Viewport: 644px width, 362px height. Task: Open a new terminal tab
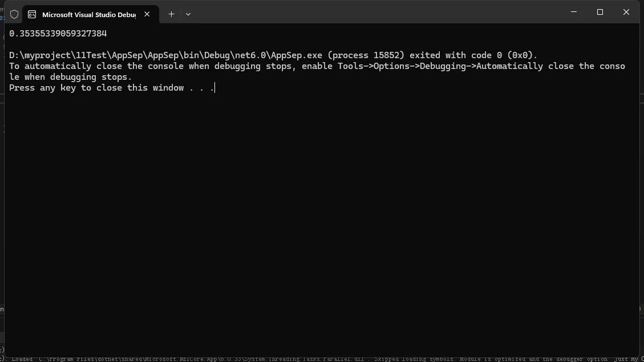[171, 14]
